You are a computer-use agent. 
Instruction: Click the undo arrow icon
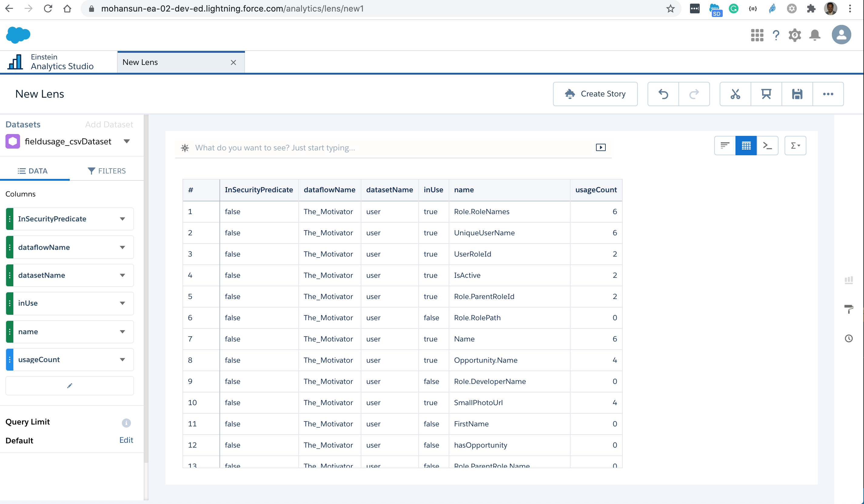663,94
